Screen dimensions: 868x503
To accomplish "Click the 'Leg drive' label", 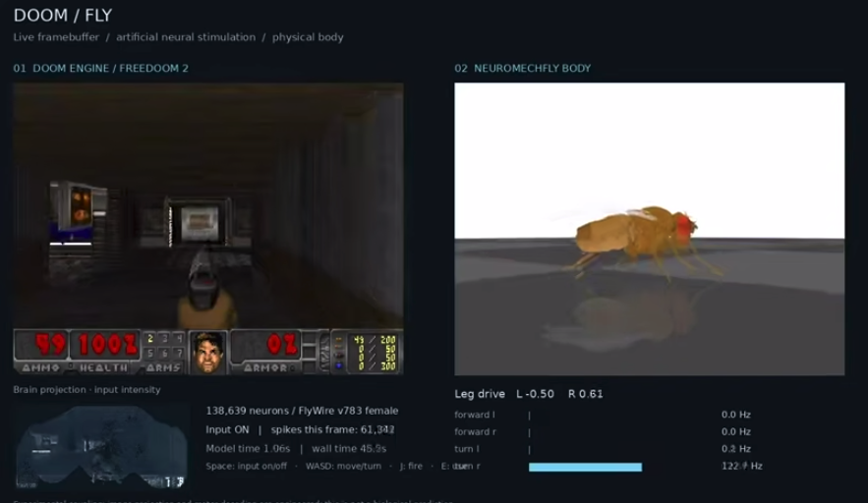I will coord(480,394).
